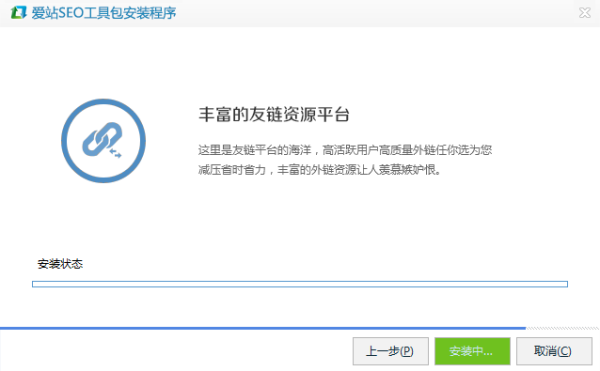Click the description line starting 减压省时省力
The width and height of the screenshot is (600, 371).
click(320, 169)
